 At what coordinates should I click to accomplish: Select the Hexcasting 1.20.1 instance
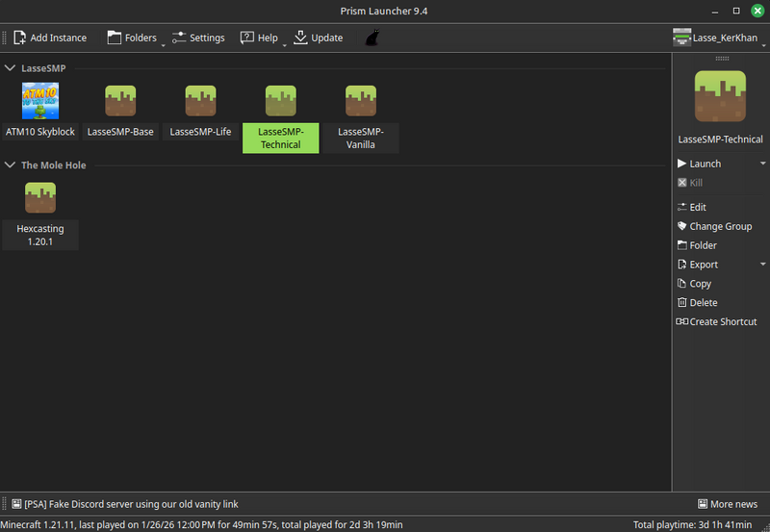pyautogui.click(x=40, y=198)
